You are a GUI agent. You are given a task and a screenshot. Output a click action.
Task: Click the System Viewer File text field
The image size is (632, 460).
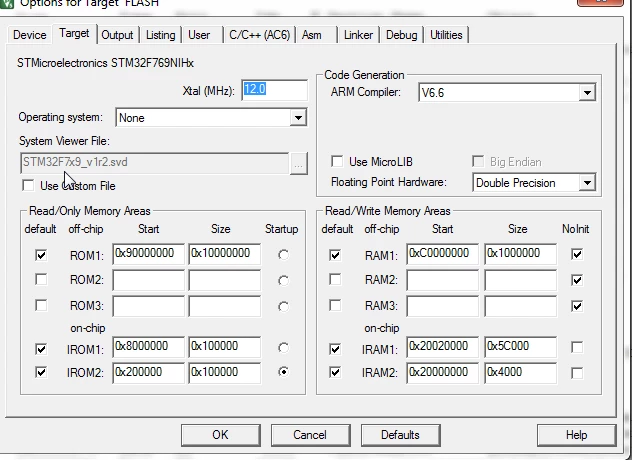[154, 163]
